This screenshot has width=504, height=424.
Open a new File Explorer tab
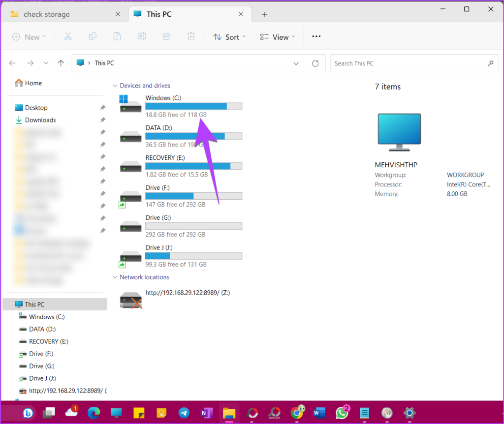coord(264,14)
